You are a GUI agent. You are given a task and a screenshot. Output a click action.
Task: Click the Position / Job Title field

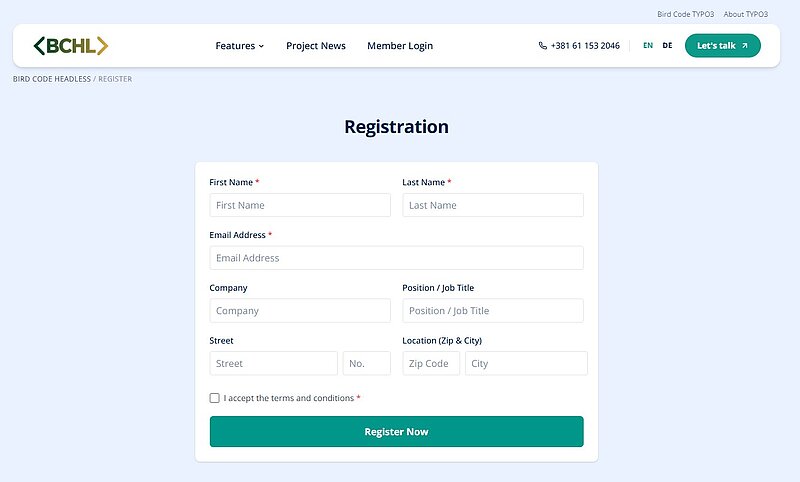(x=493, y=311)
